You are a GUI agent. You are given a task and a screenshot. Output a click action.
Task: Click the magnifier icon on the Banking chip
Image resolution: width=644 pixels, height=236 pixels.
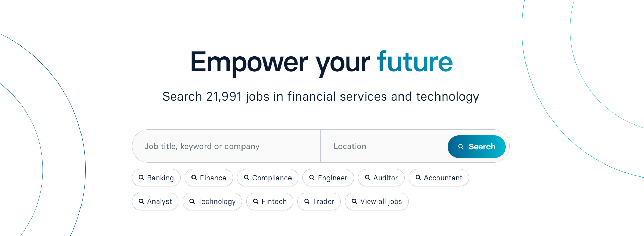coord(141,178)
